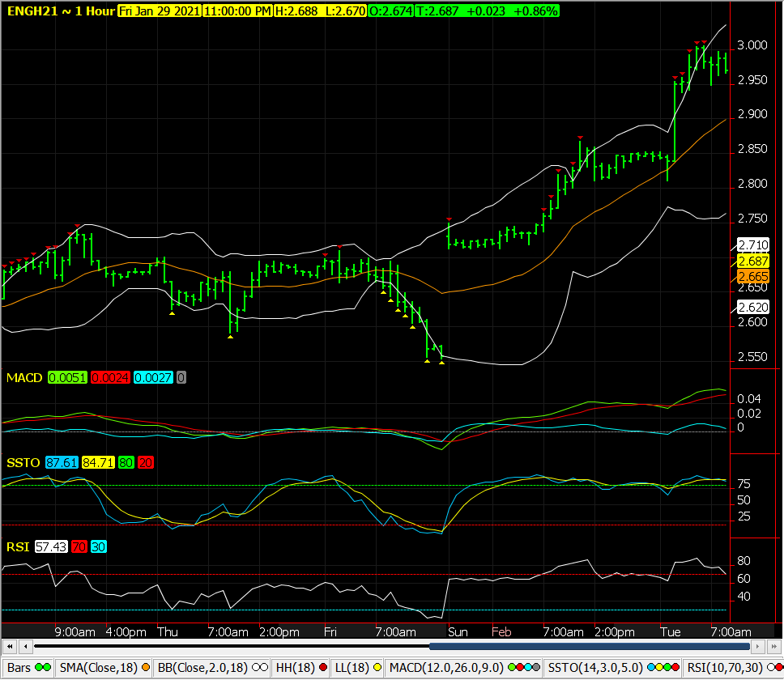Click the SSTO pane label
This screenshot has height=680, width=784.
[23, 463]
